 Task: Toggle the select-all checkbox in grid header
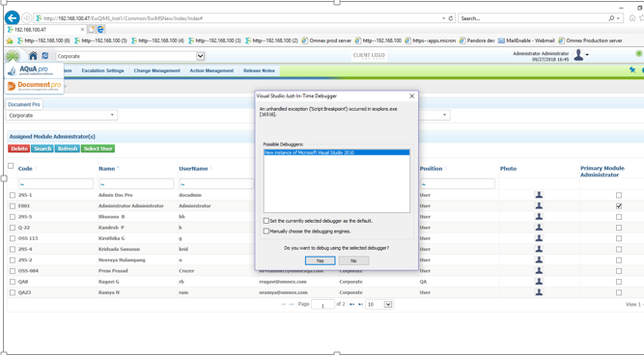click(x=11, y=166)
